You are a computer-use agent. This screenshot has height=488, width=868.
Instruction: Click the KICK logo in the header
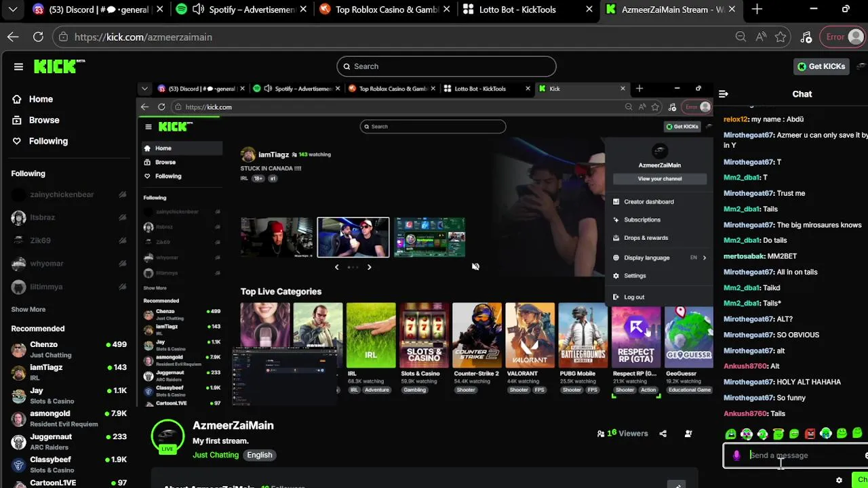[60, 66]
